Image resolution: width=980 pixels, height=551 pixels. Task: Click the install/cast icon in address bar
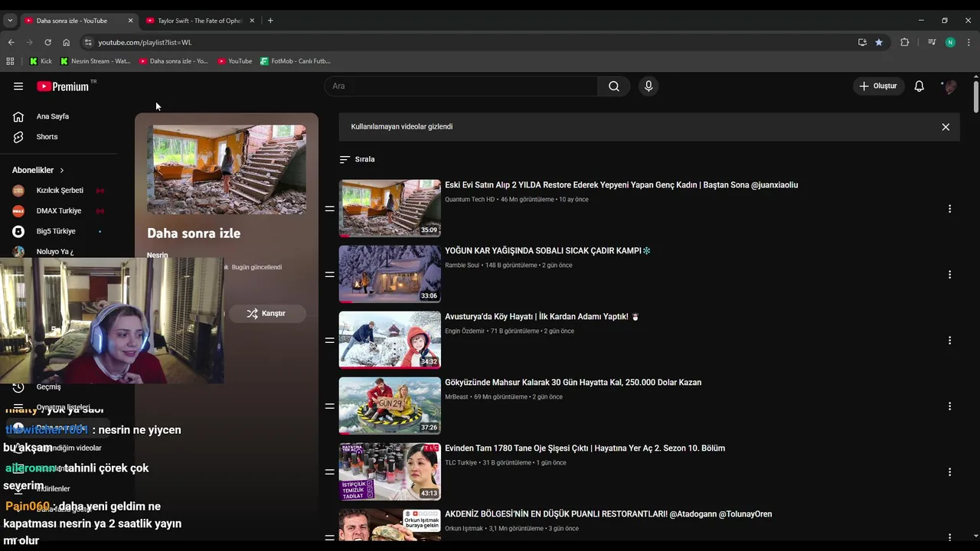point(862,42)
